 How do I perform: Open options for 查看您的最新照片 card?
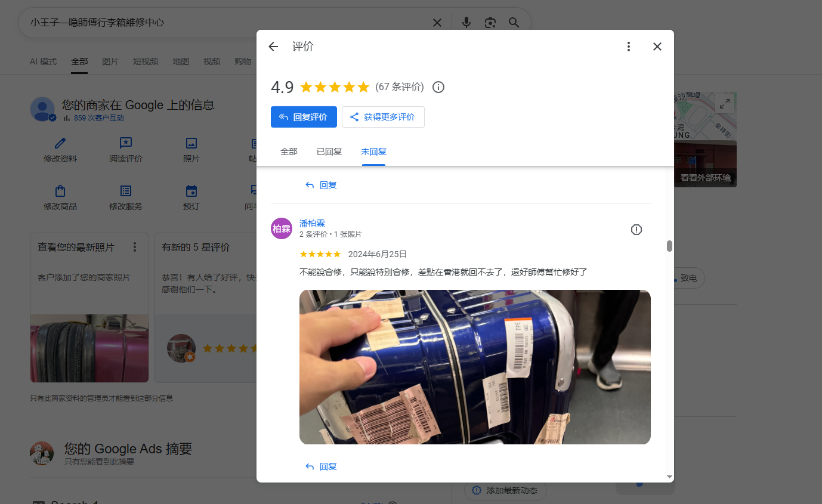(135, 247)
